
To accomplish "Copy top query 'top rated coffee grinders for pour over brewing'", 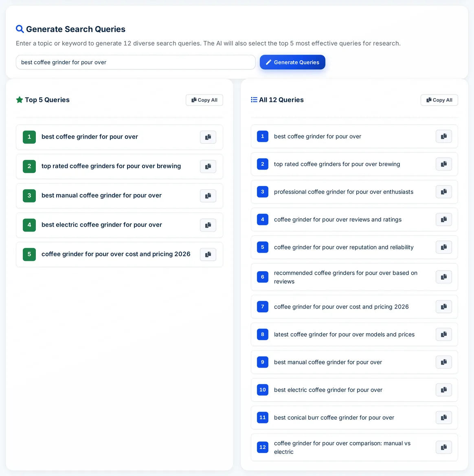I will [x=208, y=166].
